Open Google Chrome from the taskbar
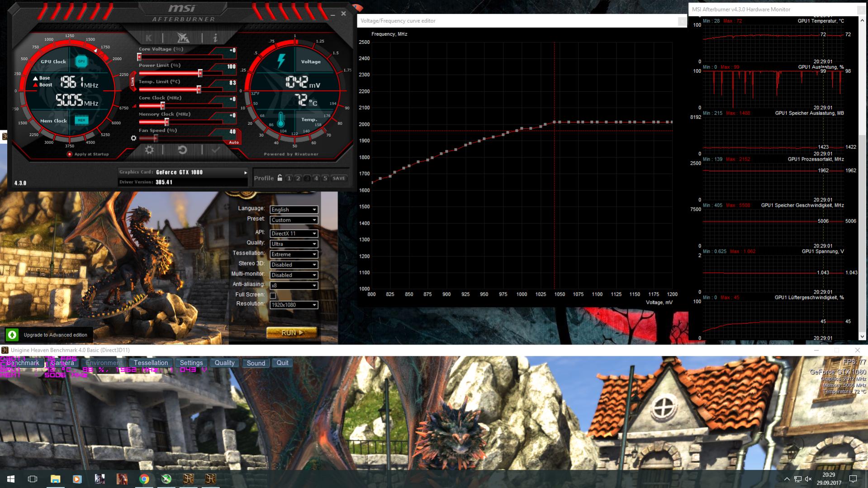868x488 pixels. pyautogui.click(x=144, y=479)
